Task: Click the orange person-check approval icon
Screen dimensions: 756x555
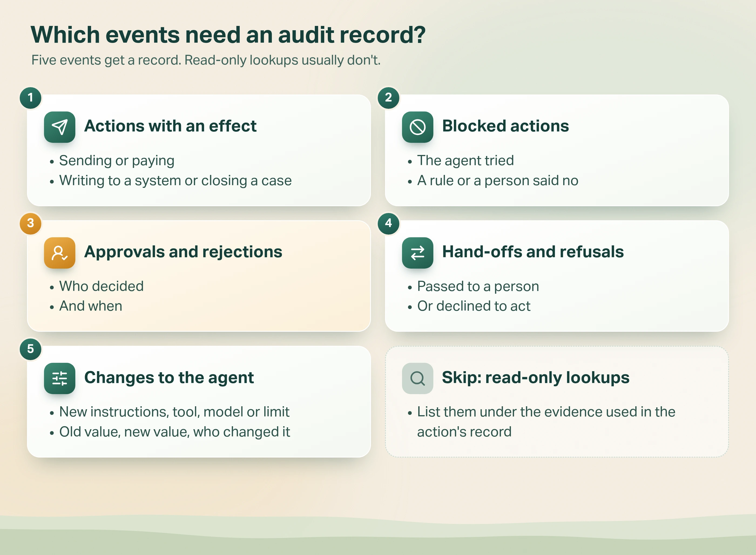Action: pyautogui.click(x=59, y=253)
